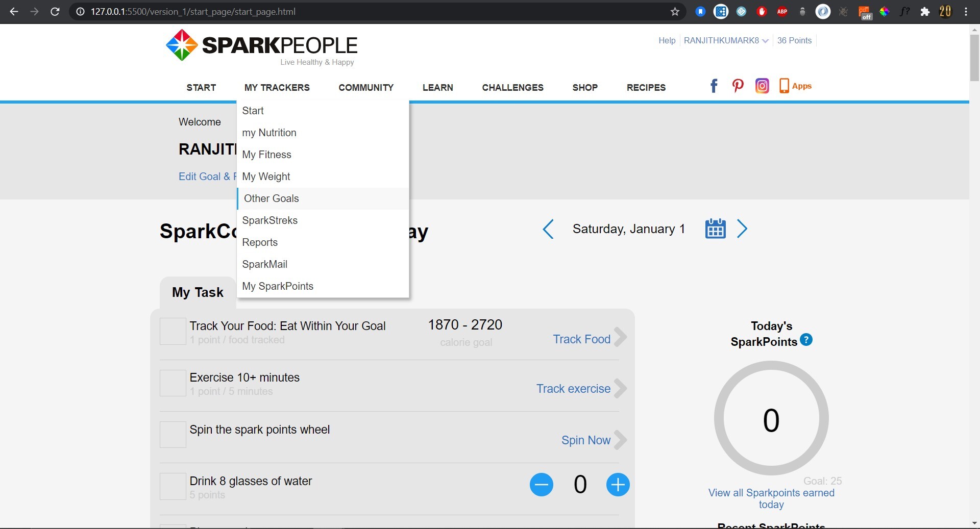Click the Track exercise link
This screenshot has width=980, height=529.
coord(573,389)
